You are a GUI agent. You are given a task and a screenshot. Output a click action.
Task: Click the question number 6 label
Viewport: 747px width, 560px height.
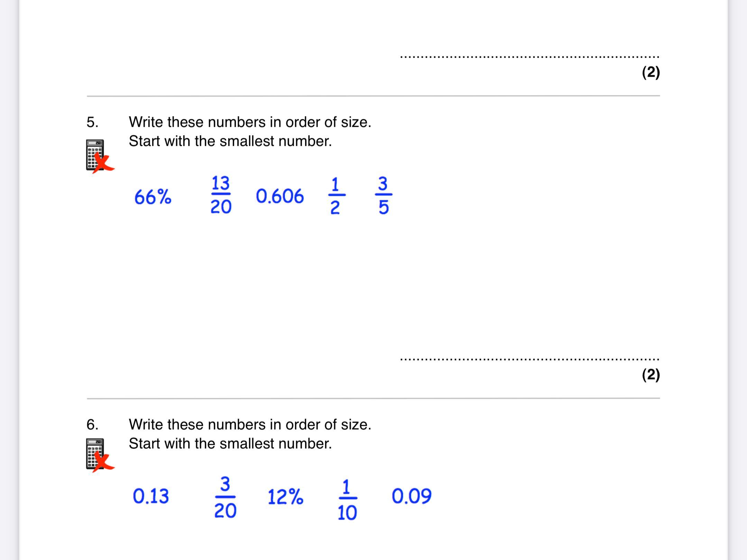[92, 424]
